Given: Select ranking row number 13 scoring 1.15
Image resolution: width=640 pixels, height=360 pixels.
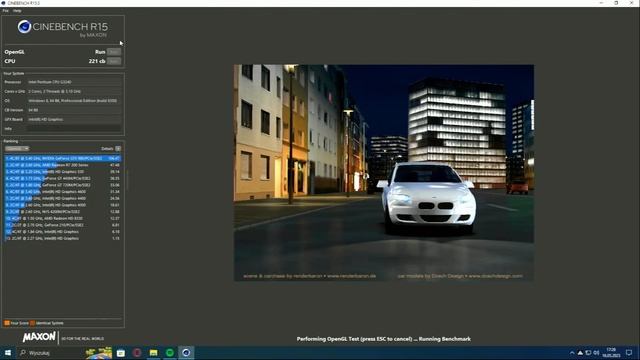Looking at the screenshot, I should pyautogui.click(x=62, y=238).
